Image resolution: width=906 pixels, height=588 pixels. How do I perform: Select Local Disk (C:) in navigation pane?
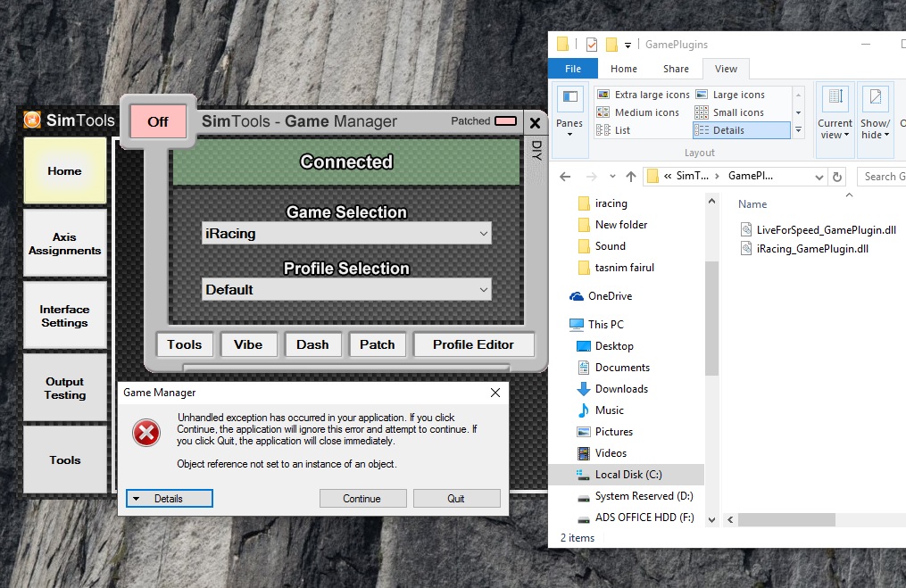coord(627,475)
